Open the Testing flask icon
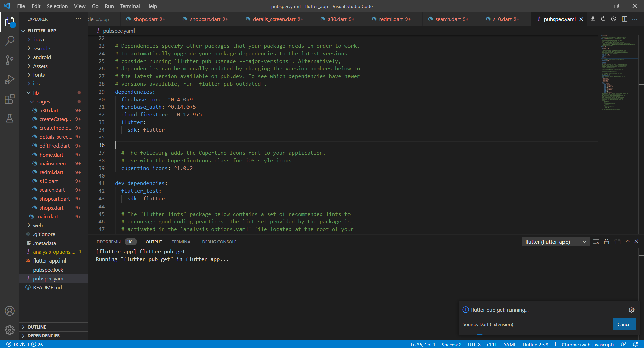This screenshot has width=644, height=348. coord(10,118)
